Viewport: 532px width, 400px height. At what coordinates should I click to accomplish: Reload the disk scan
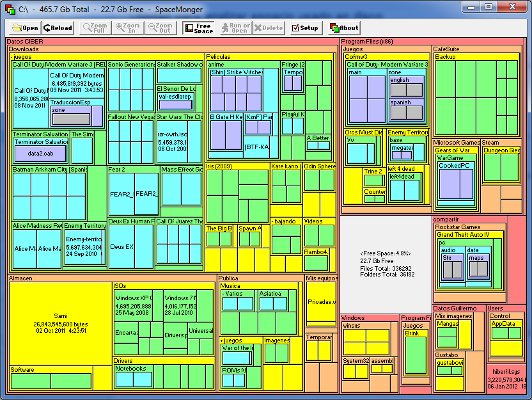click(58, 28)
